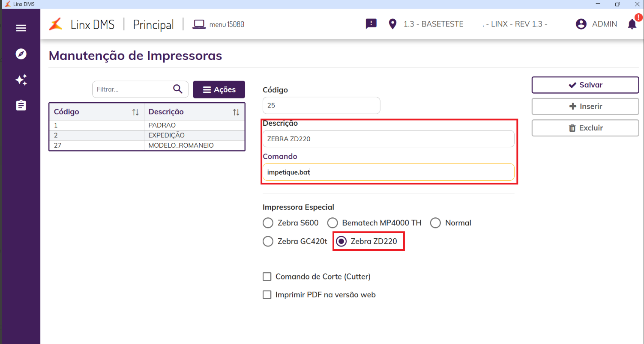The width and height of the screenshot is (644, 344).
Task: Click the search magnifier in filter box
Action: [178, 89]
